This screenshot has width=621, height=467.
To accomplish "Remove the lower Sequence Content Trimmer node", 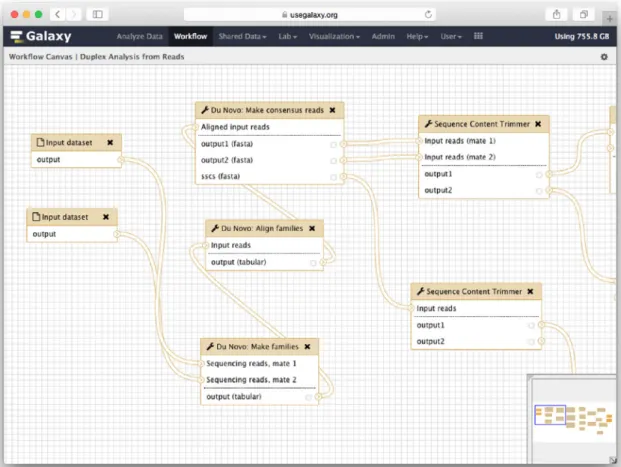I will (530, 292).
